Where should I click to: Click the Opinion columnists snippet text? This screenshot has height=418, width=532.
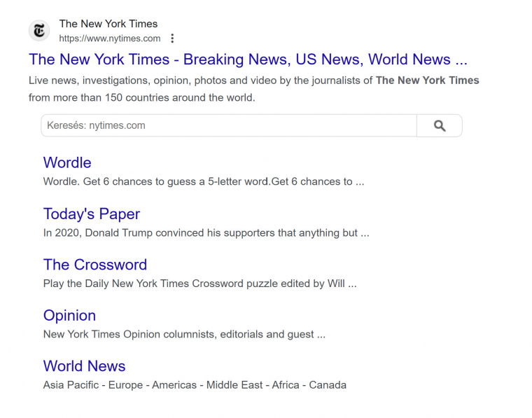click(x=184, y=334)
